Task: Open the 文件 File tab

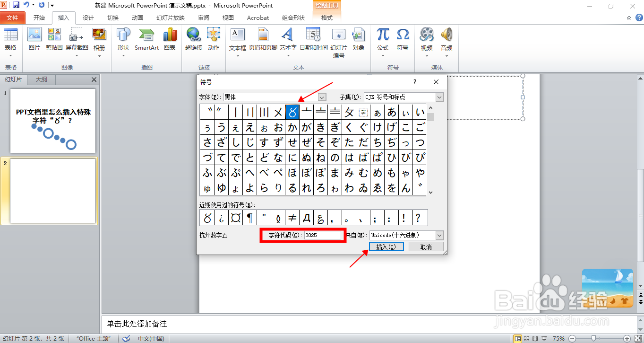Action: pyautogui.click(x=12, y=18)
